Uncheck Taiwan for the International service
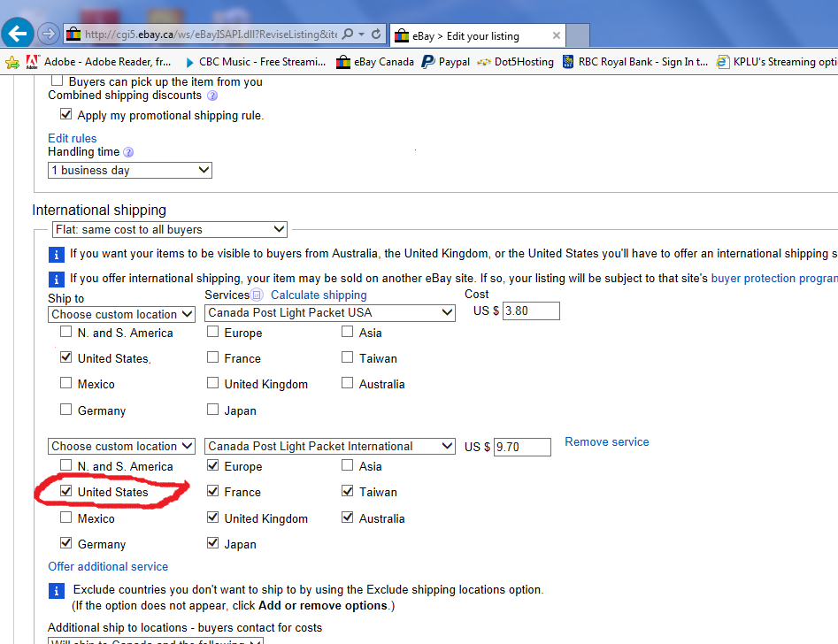This screenshot has width=838, height=644. coord(348,491)
